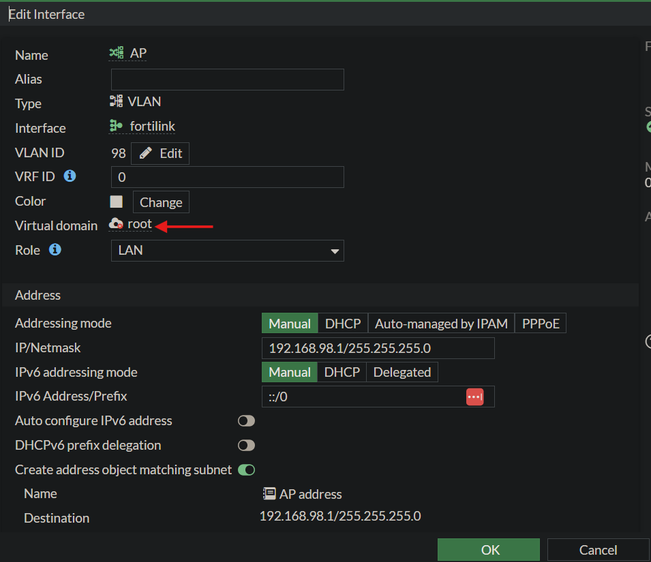Select Delegated IPv6 addressing mode
This screenshot has height=562, width=651.
coord(402,372)
